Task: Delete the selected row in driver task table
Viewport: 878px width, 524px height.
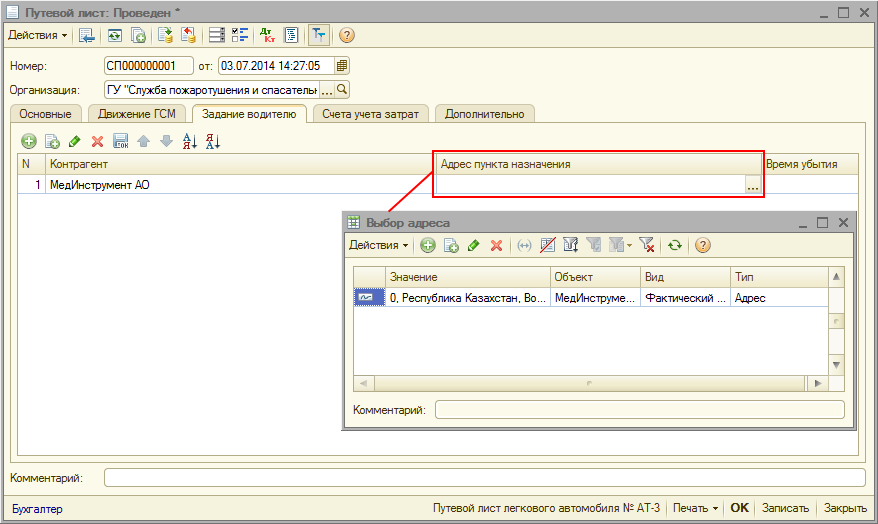Action: point(97,142)
